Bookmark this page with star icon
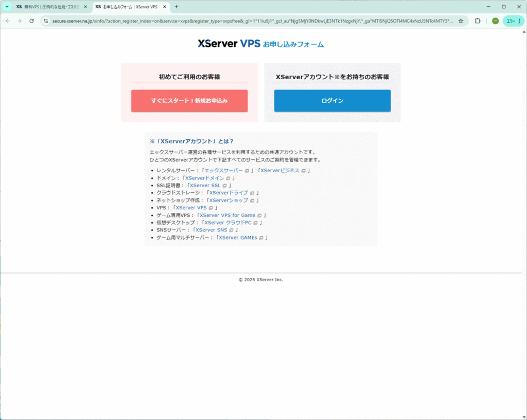The width and height of the screenshot is (527, 420). [x=461, y=21]
